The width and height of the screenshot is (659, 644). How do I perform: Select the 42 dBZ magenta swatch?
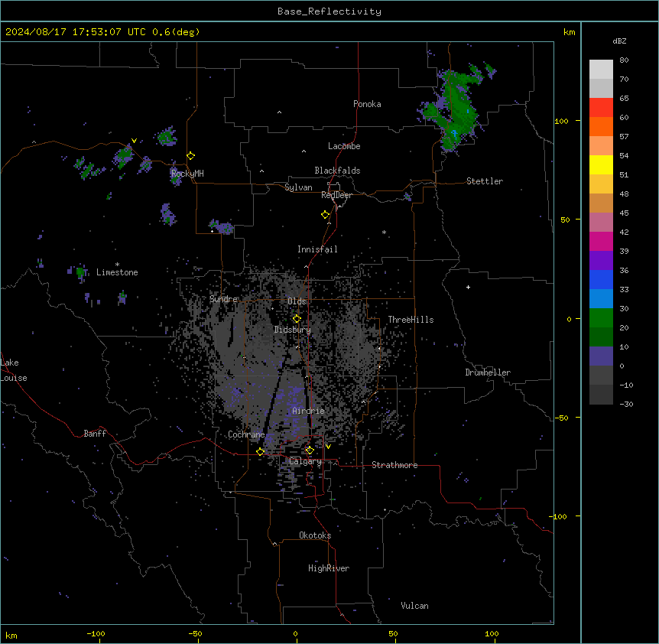(601, 241)
